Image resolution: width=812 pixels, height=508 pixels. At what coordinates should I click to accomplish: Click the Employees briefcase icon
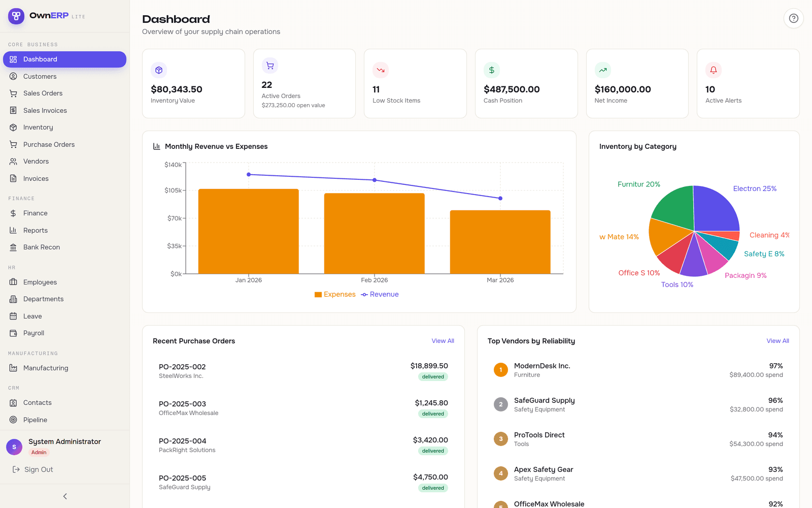(13, 282)
